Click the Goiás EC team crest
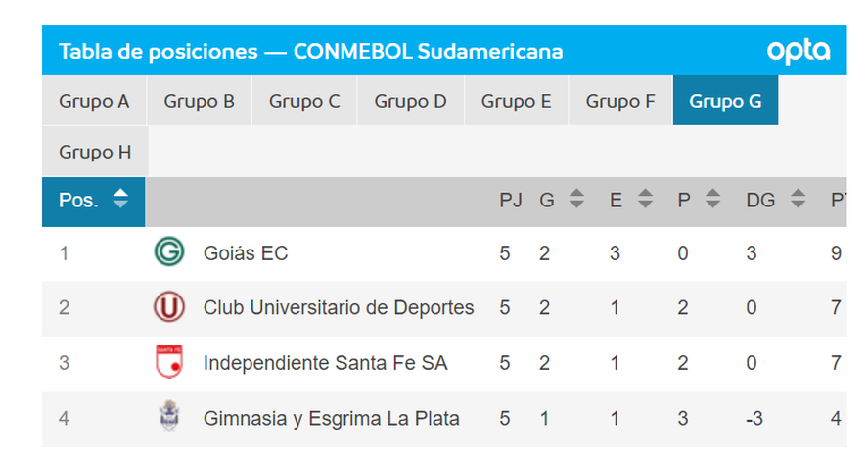Viewport: 868px width, 455px height. (168, 253)
